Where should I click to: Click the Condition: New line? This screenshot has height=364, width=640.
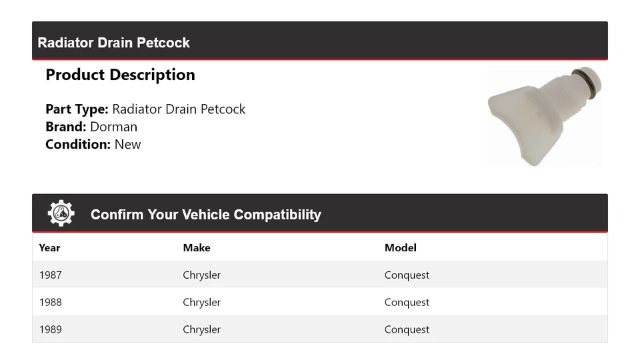coord(93,144)
